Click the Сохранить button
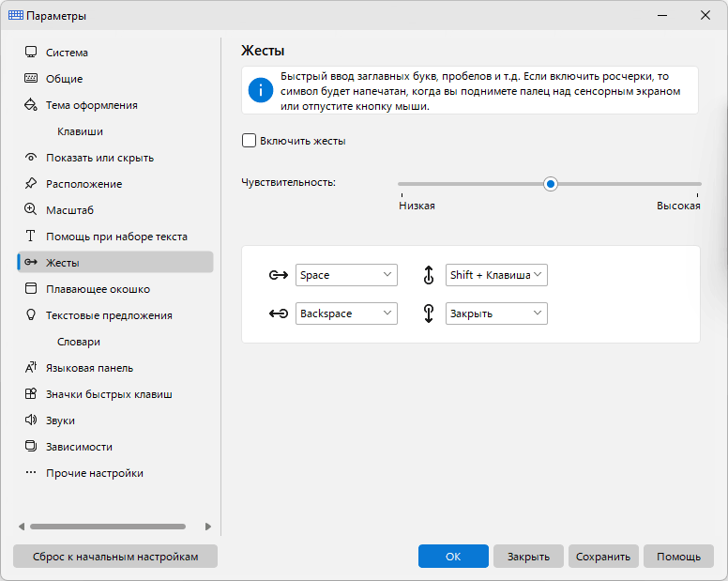Screen dimensions: 728x581 click(x=603, y=556)
